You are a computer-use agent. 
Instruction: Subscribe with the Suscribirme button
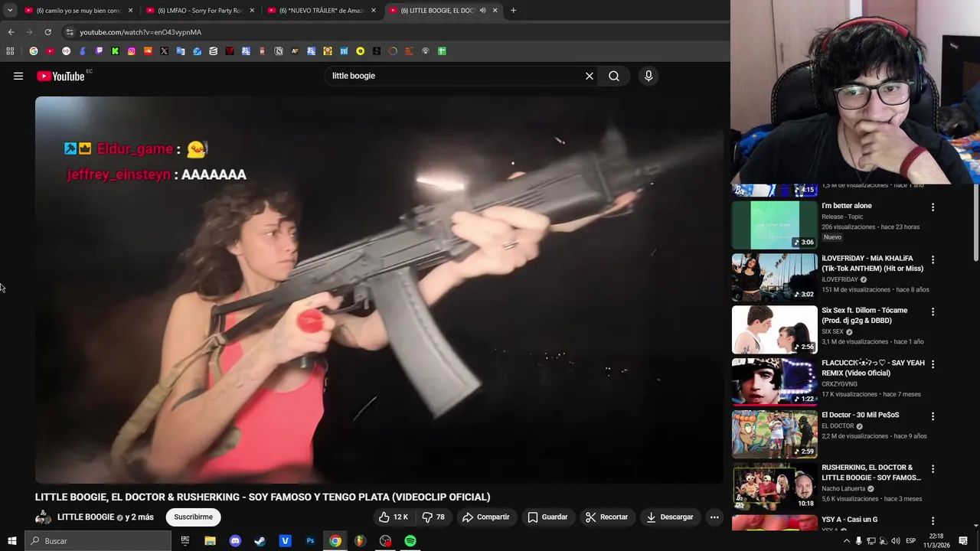193,517
